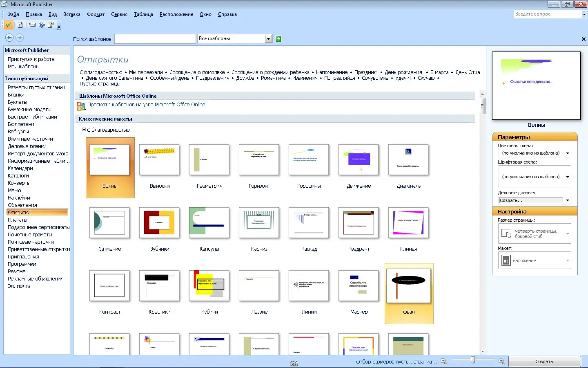This screenshot has height=368, width=588.
Task: Select the Овал card template
Action: click(x=409, y=294)
